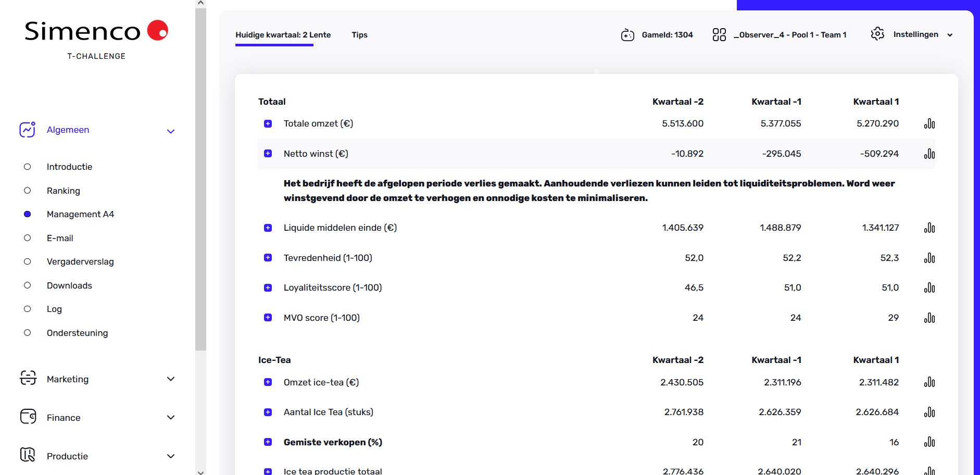
Task: Open chart for Loyaliteitsscore row
Action: coord(929,288)
